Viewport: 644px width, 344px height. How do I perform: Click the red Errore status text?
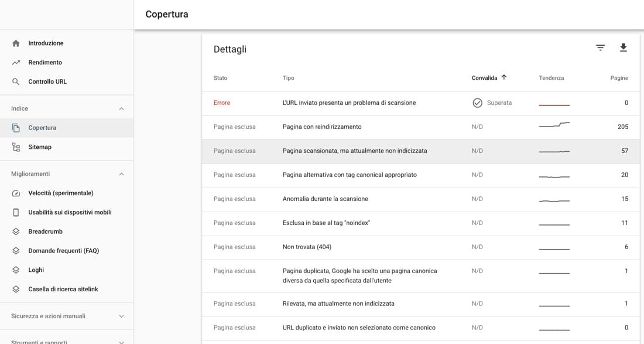coord(222,103)
